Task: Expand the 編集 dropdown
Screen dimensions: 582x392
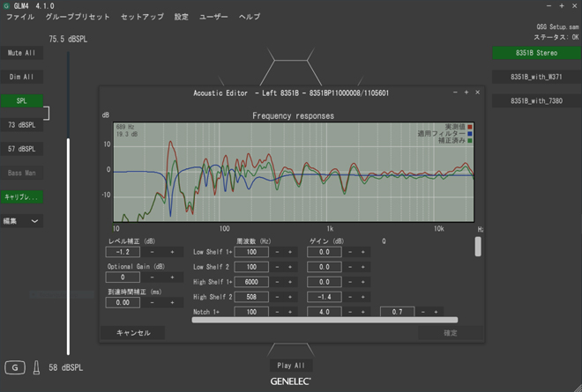Action: tap(22, 221)
